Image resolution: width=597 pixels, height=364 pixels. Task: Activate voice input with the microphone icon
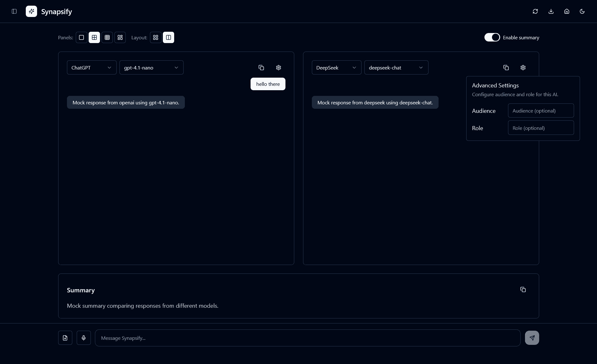pos(84,338)
